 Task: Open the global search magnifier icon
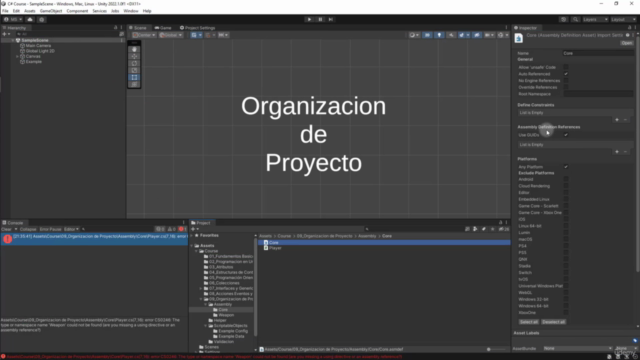[x=575, y=19]
